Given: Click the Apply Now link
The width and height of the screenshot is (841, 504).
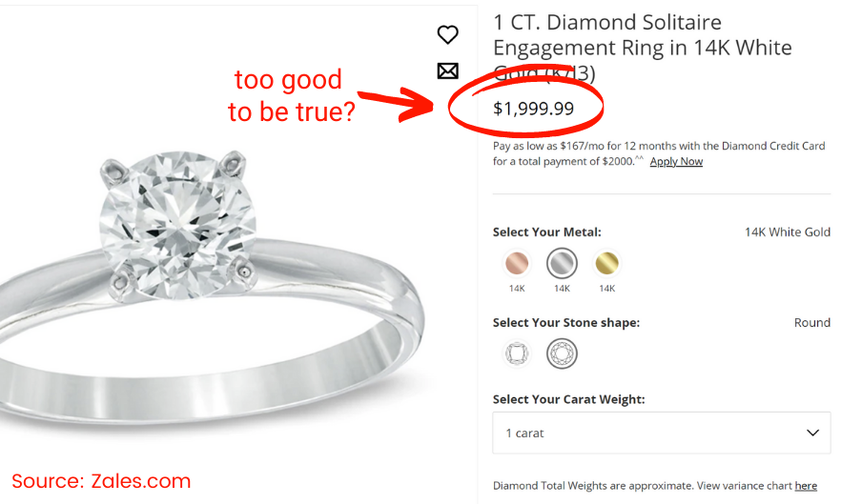Looking at the screenshot, I should pos(676,162).
